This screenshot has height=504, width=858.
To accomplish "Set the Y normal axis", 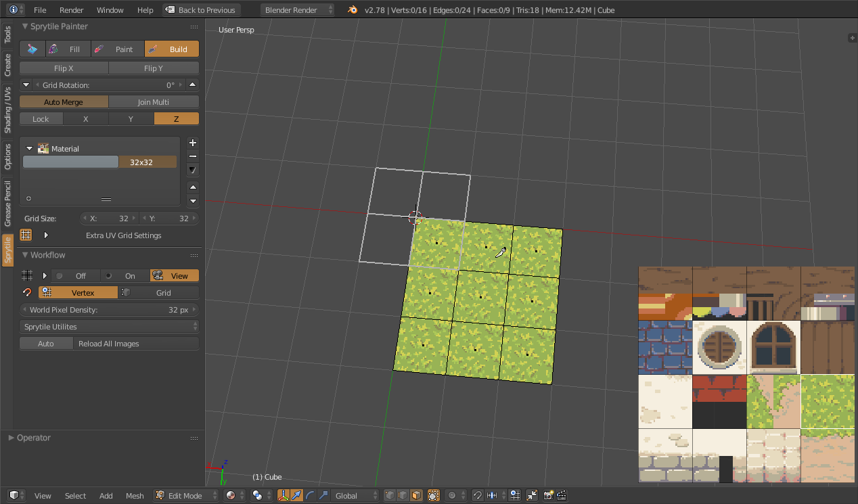I will 131,119.
